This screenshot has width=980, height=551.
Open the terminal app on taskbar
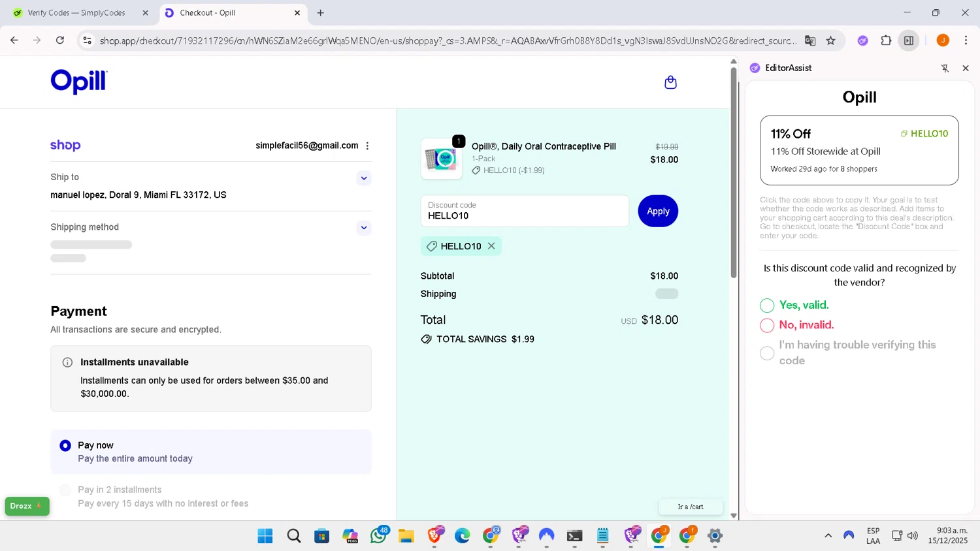[574, 536]
